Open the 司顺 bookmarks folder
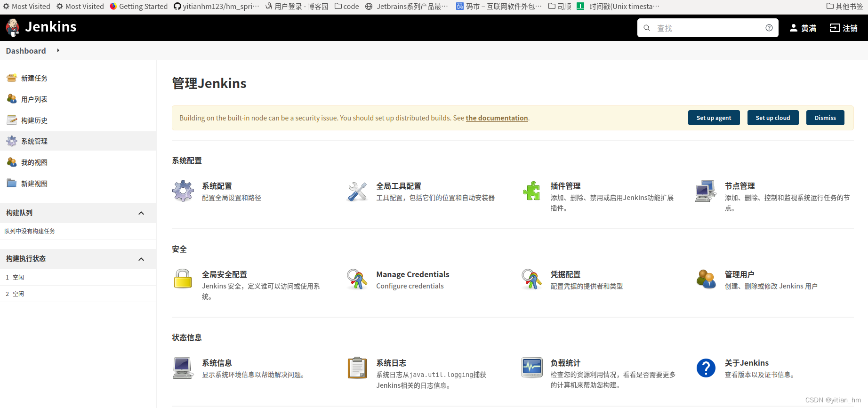 pos(560,6)
